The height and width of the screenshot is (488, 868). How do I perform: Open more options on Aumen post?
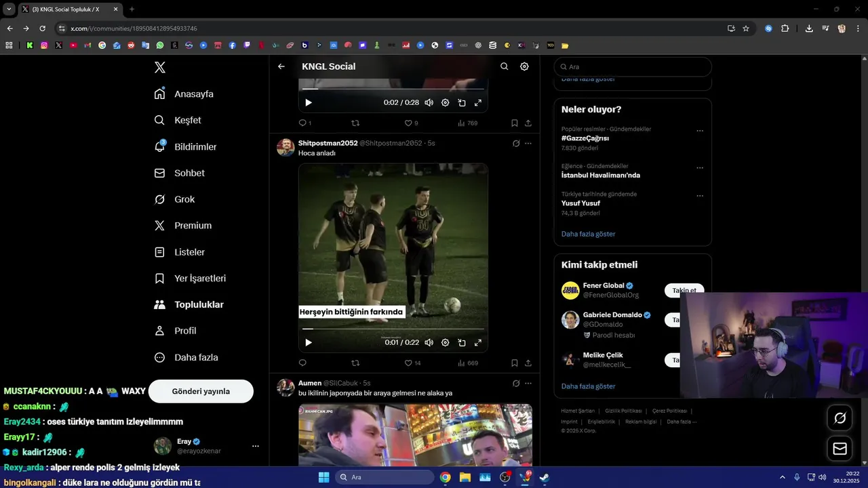click(528, 384)
